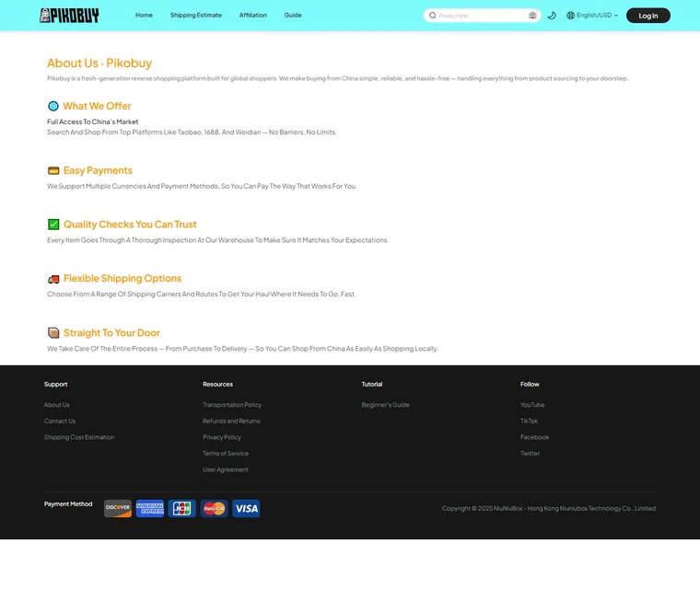
Task: Click the Pikobuy logo
Action: (x=69, y=16)
